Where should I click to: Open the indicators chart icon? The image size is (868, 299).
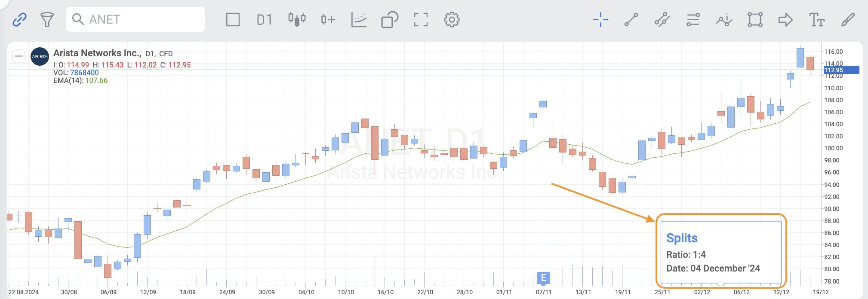click(x=359, y=19)
